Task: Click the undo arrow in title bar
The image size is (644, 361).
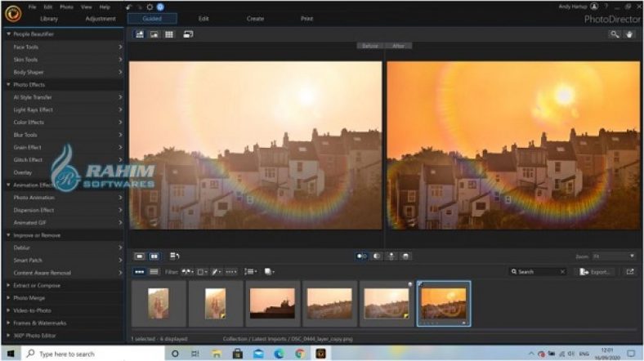Action: coord(130,7)
